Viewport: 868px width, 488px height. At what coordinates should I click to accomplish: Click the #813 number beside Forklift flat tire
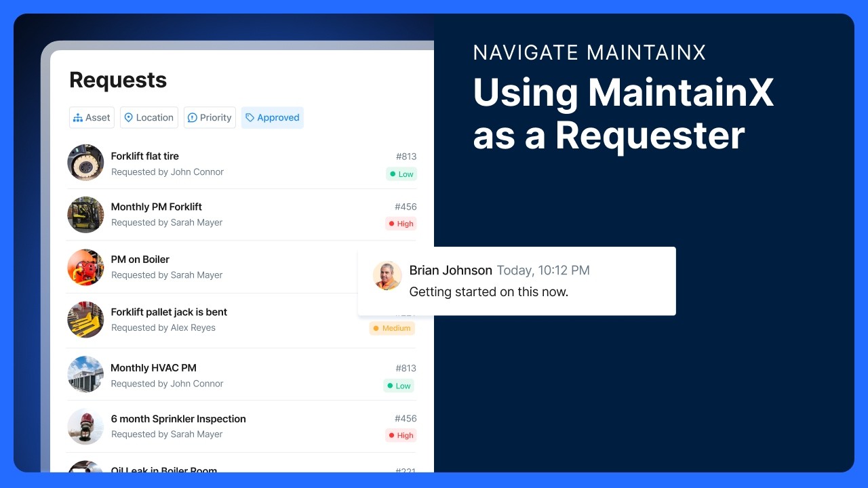pos(406,157)
